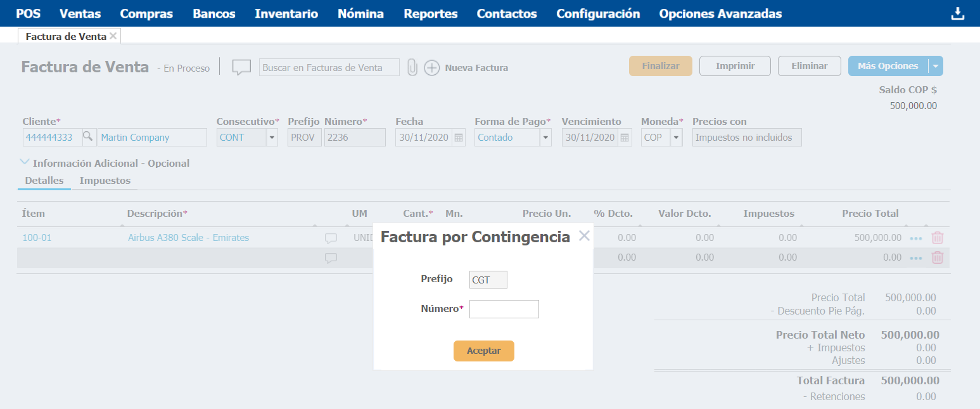Click the Imprimir button

tap(735, 66)
